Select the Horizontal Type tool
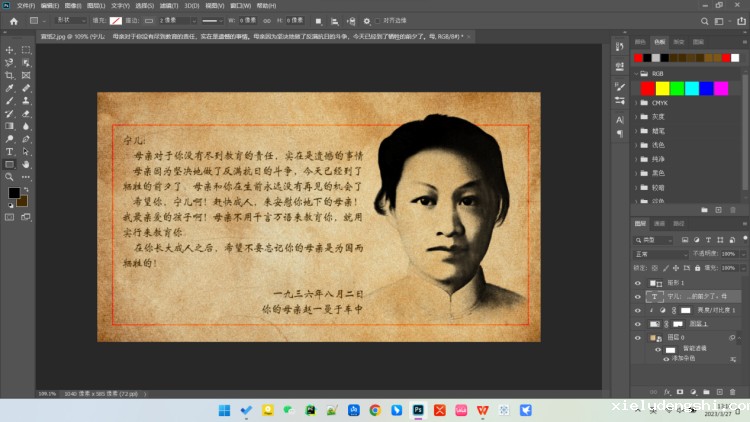 (x=10, y=152)
